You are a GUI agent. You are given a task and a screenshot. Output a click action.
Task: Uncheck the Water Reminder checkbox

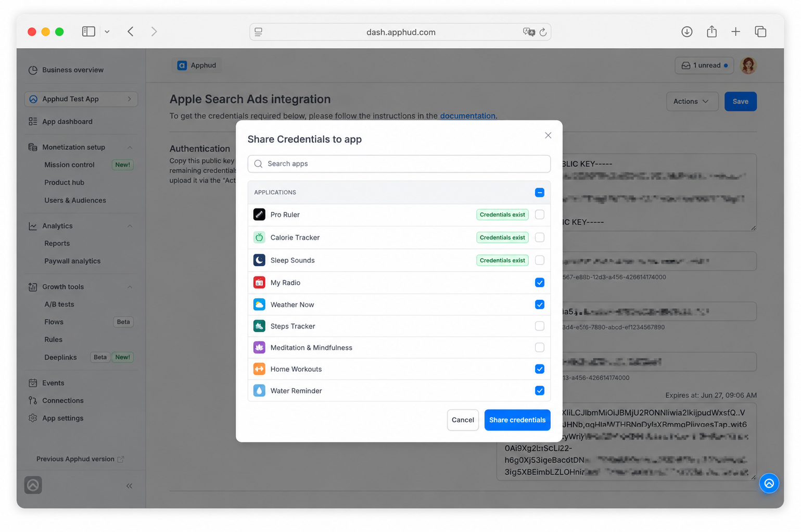pos(540,390)
